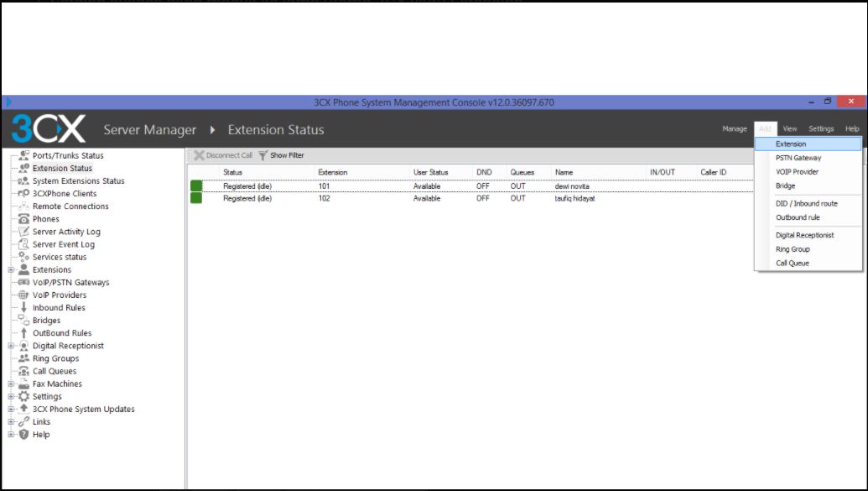Click the Fax Machines icon
Screen dimensions: 868x491
pos(23,384)
